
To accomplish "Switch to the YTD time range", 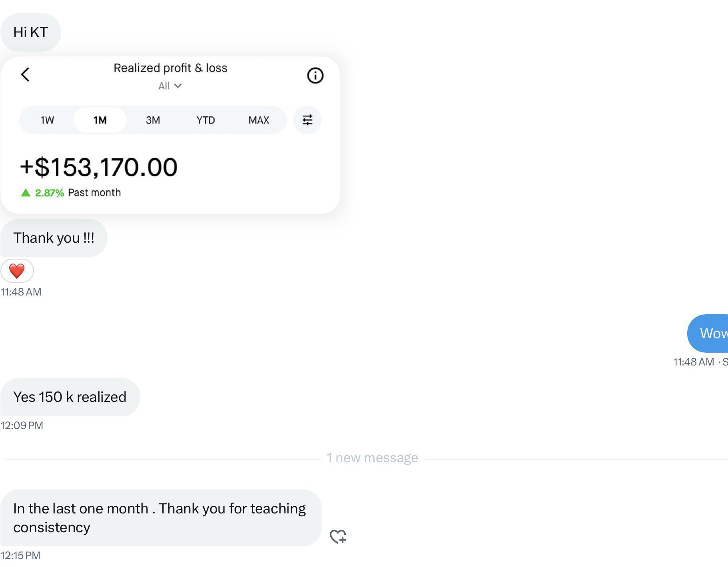I will (205, 120).
